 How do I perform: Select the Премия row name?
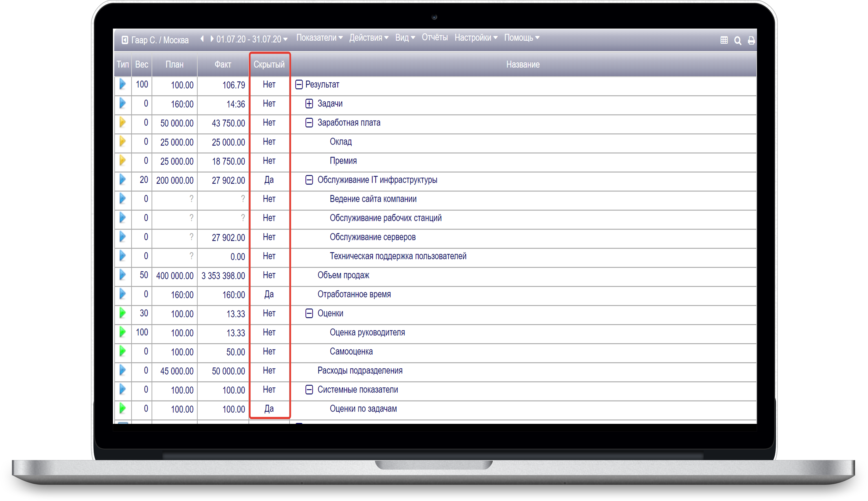tap(343, 161)
